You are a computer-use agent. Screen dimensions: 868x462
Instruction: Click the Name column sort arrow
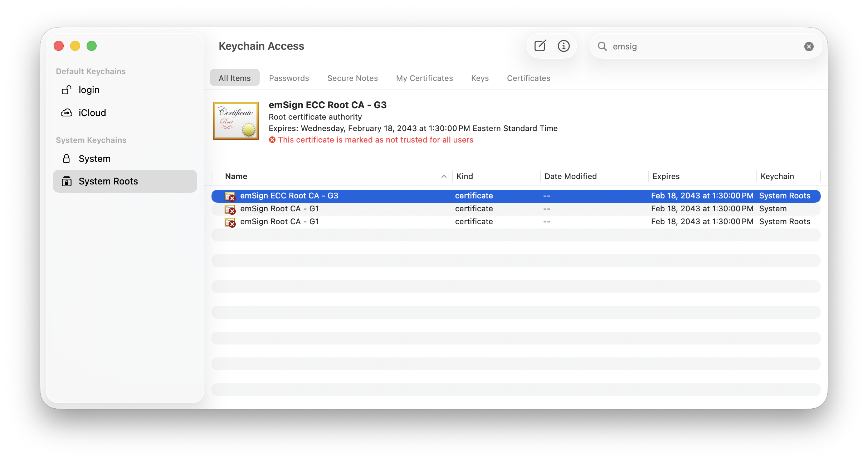(x=444, y=176)
